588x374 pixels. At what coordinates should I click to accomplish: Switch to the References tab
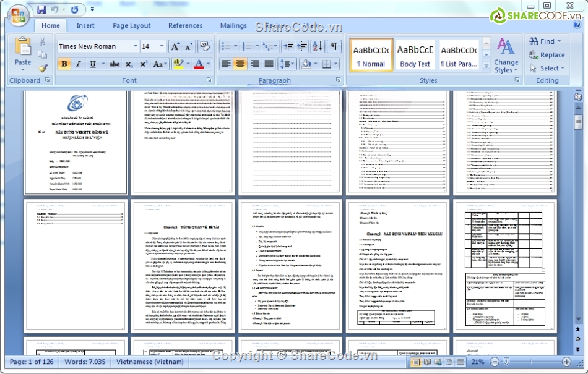[x=185, y=25]
